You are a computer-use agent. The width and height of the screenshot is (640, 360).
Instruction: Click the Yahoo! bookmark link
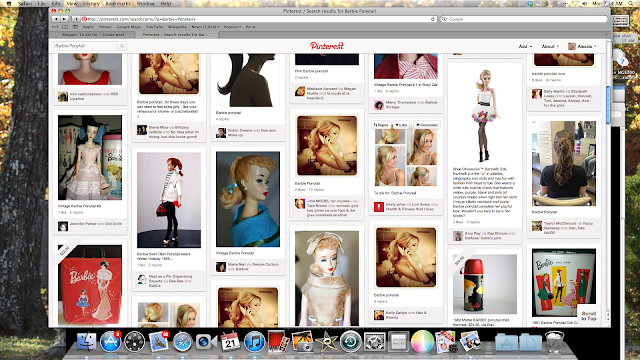coord(105,27)
